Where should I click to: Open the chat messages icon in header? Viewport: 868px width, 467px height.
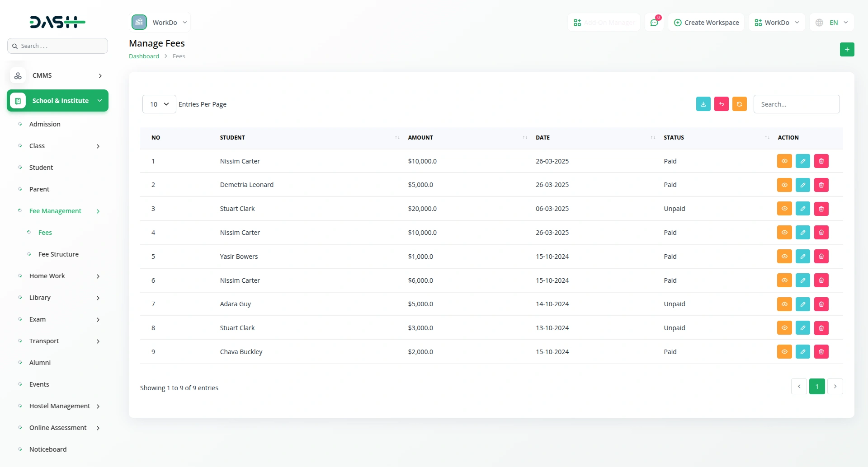pyautogui.click(x=654, y=23)
